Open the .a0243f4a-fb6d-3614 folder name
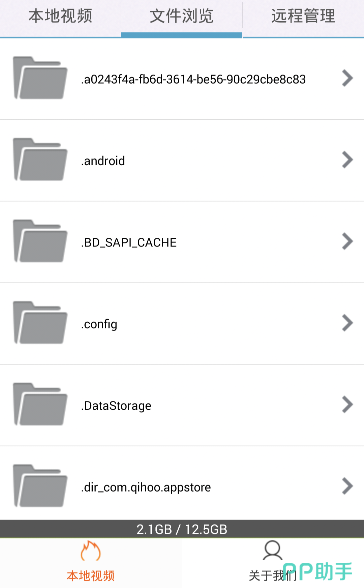 coord(193,80)
